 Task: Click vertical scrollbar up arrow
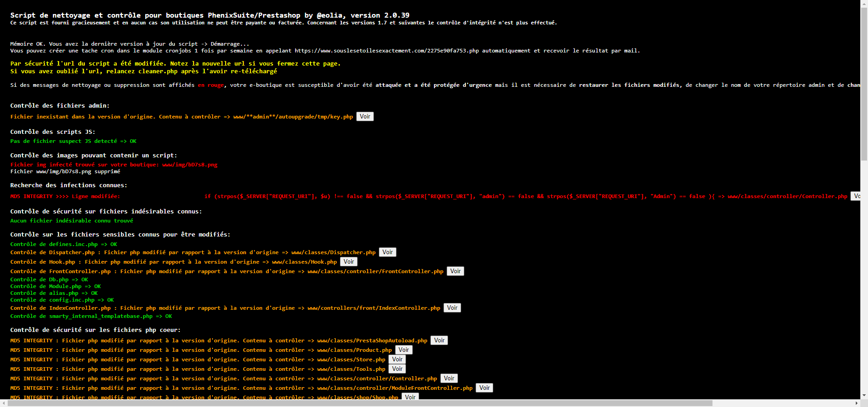tap(864, 4)
